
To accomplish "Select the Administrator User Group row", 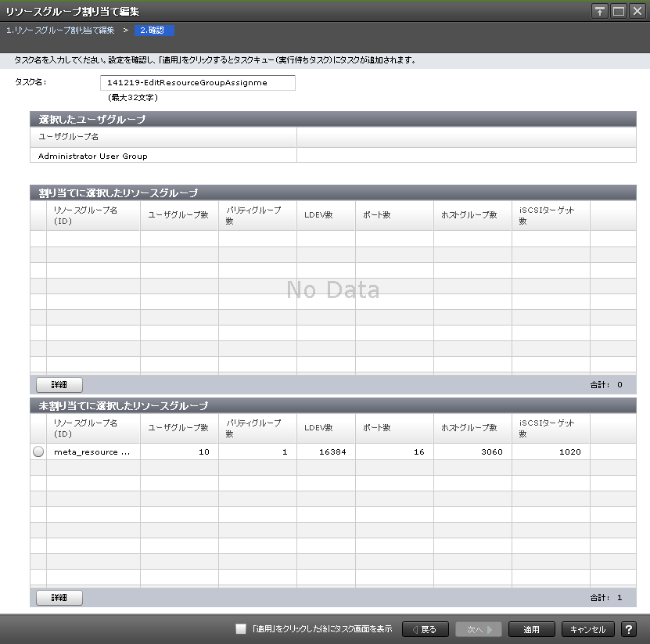I will (x=163, y=156).
